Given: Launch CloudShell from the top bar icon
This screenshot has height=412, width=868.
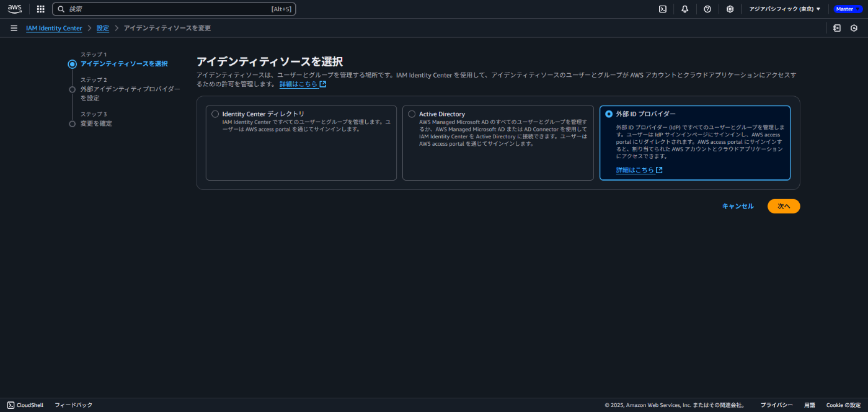Looking at the screenshot, I should (x=663, y=9).
